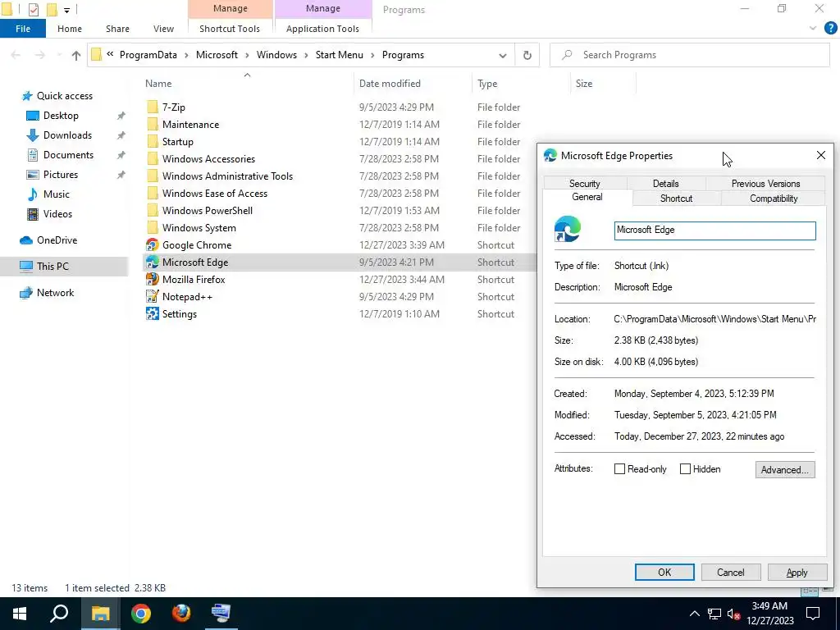Go up one folder level arrow

76,55
